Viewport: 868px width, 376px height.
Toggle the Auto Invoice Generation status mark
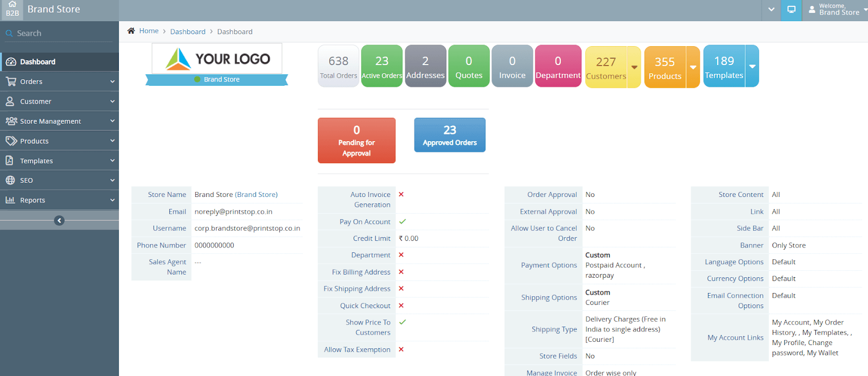click(x=401, y=194)
